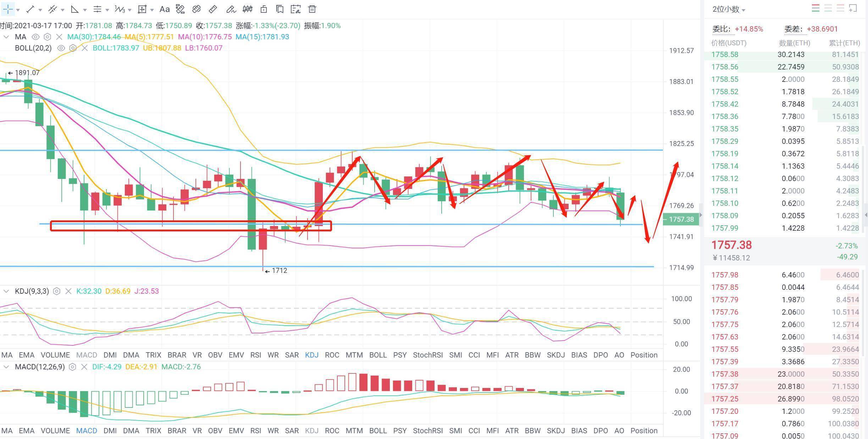868x439 pixels.
Task: Select BOLL in the KDJ panel indicator row
Action: point(378,355)
